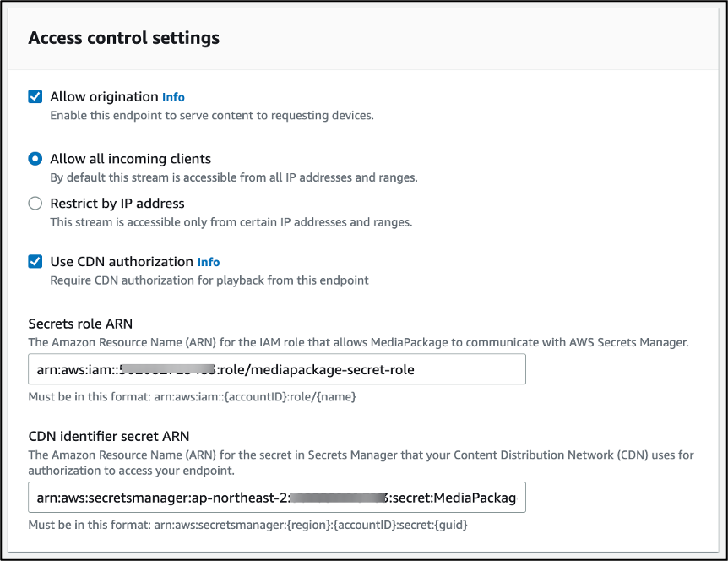Screen dimensions: 728x561
Task: Focus the CDN identifier secret ARN field
Action: point(276,498)
